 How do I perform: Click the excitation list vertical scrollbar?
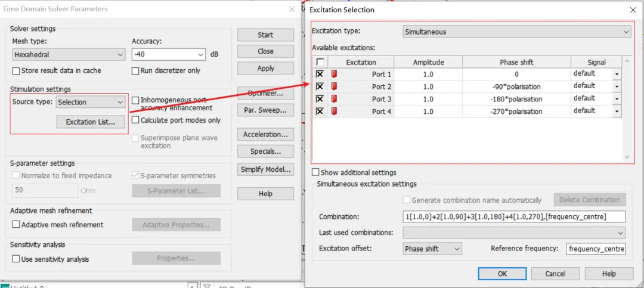626,109
